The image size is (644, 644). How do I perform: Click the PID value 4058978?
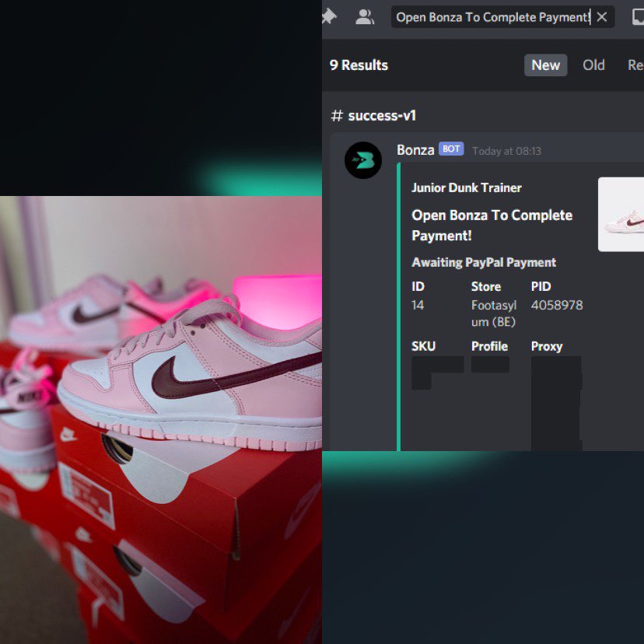pos(557,305)
